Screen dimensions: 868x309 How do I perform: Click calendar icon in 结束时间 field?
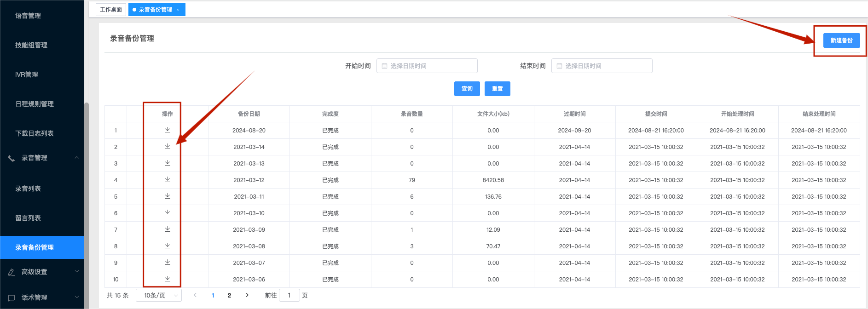(x=559, y=66)
